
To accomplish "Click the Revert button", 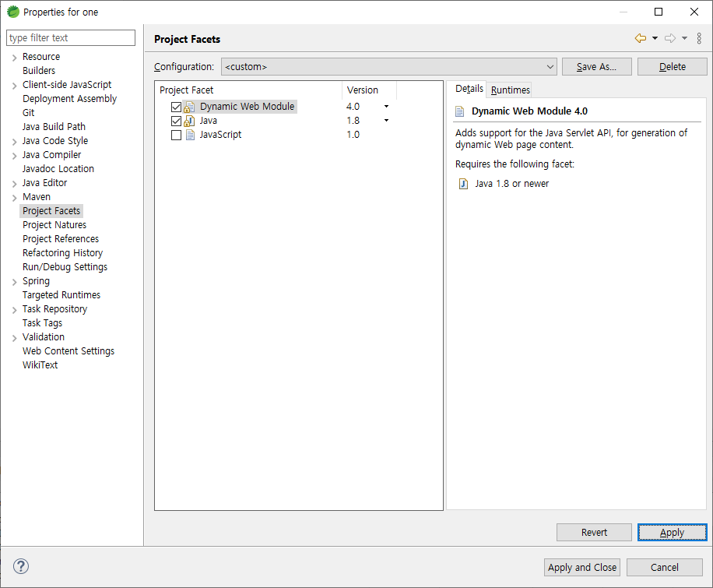I will point(594,533).
